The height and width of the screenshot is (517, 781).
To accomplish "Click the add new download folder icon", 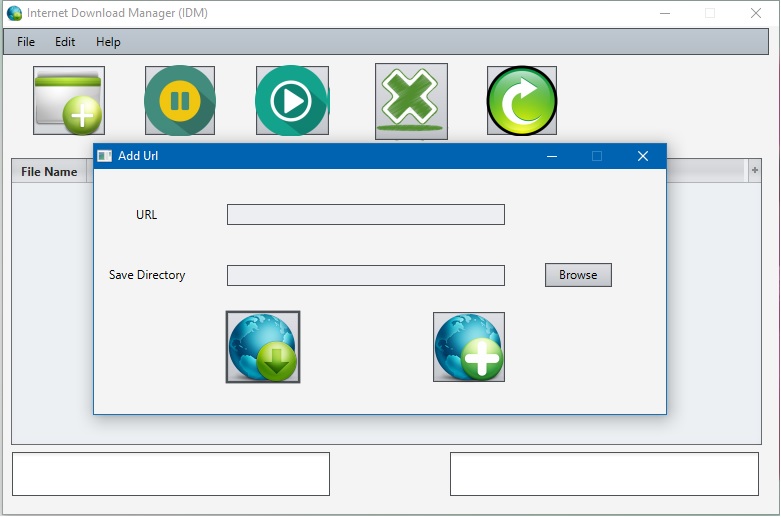I will point(69,101).
